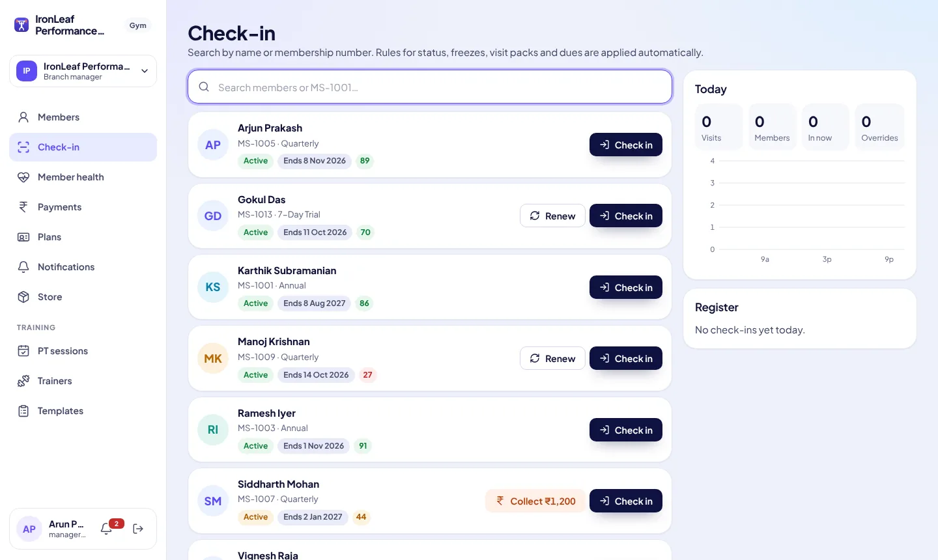Click the Member health heart icon
Screen dimensions: 938x560
pyautogui.click(x=23, y=177)
